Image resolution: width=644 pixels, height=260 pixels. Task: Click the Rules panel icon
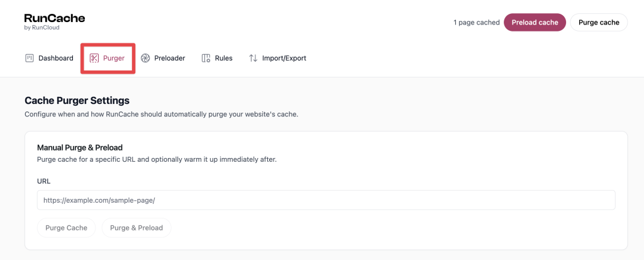click(206, 58)
